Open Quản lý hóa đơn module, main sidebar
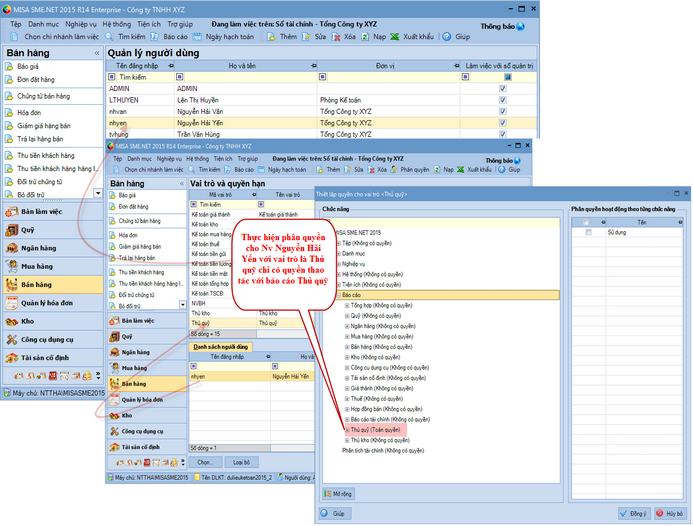This screenshot has width=693, height=526. [53, 303]
